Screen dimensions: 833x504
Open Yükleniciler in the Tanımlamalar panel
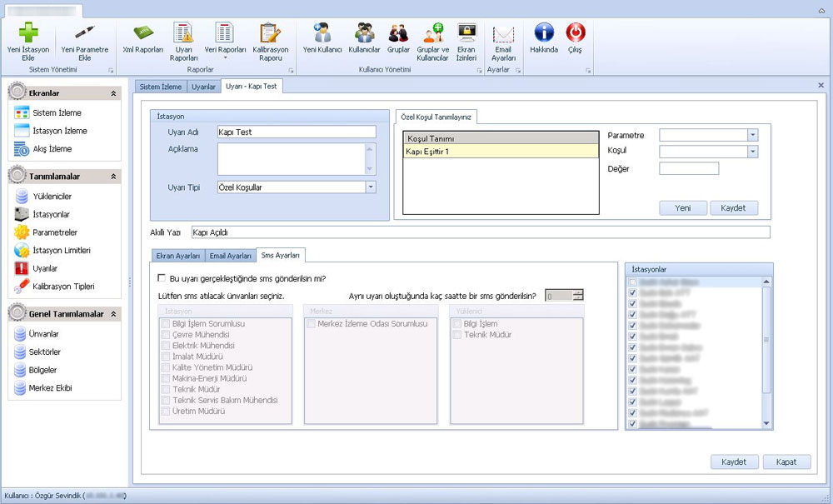coord(52,196)
